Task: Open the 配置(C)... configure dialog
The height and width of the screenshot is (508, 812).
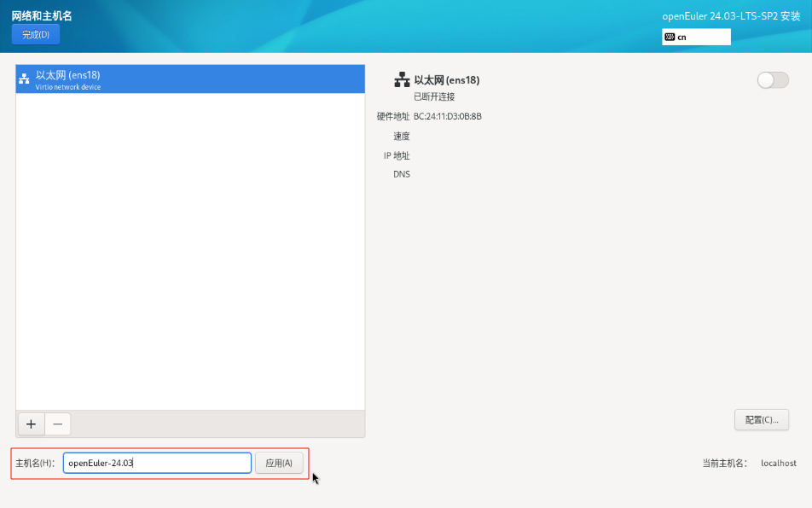Action: (761, 420)
